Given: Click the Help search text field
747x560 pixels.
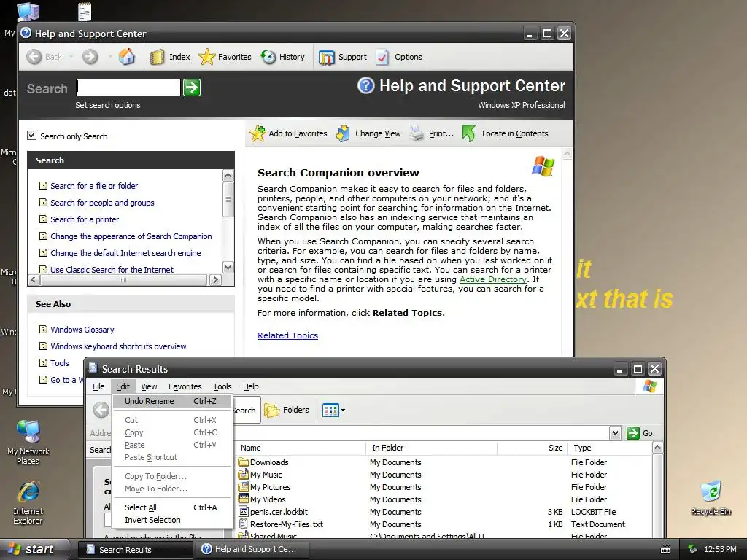Looking at the screenshot, I should coord(128,87).
